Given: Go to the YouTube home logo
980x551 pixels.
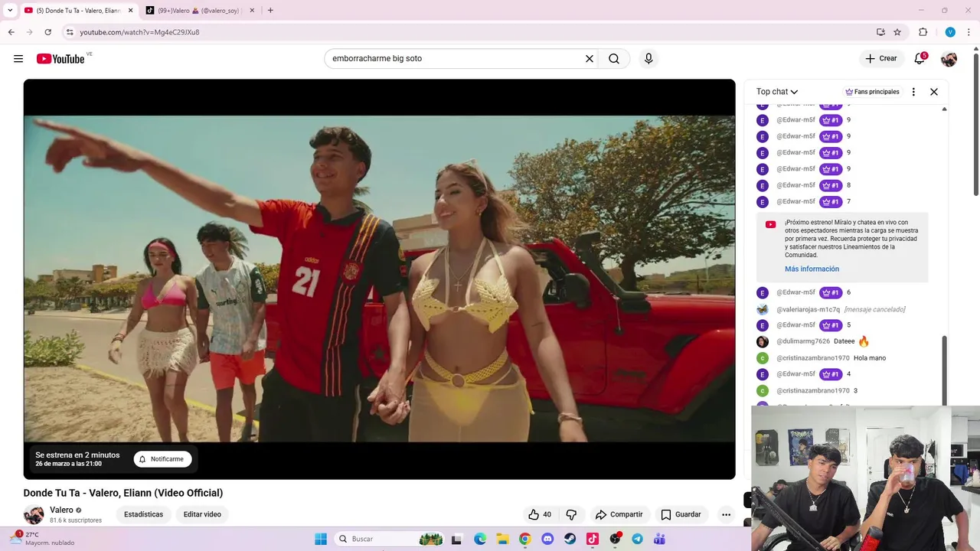Looking at the screenshot, I should click(x=60, y=59).
